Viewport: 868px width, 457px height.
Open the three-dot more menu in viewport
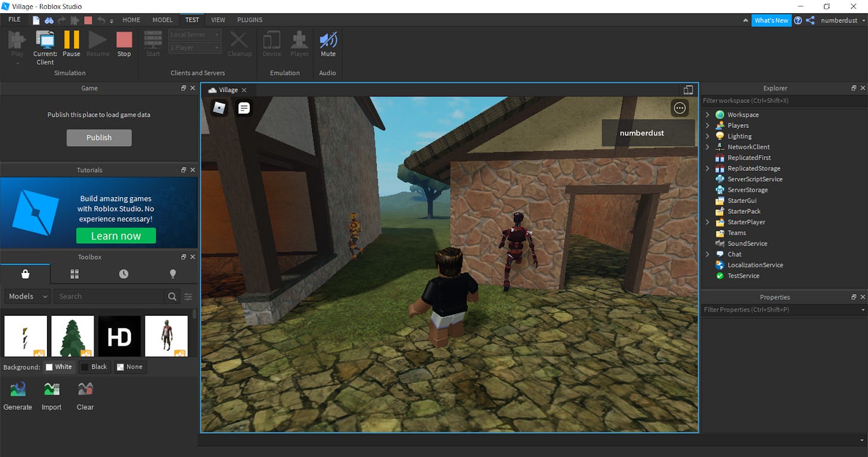[x=680, y=108]
